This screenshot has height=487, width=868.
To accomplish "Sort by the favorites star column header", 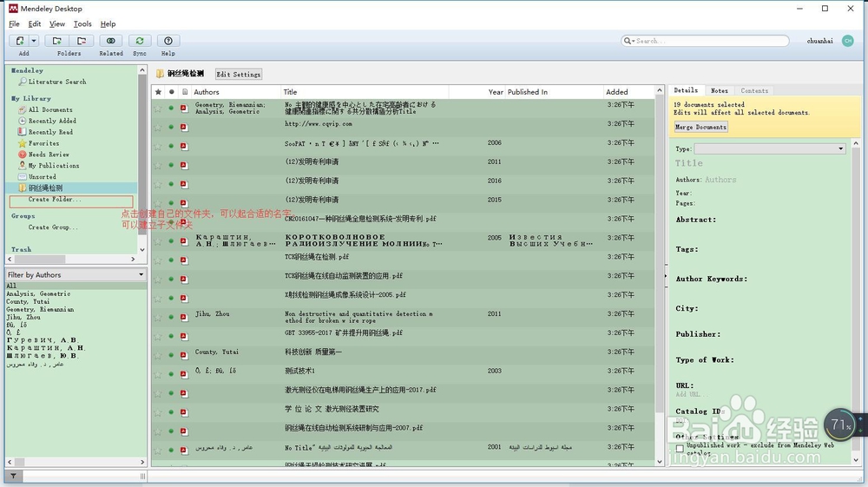I will pos(158,92).
